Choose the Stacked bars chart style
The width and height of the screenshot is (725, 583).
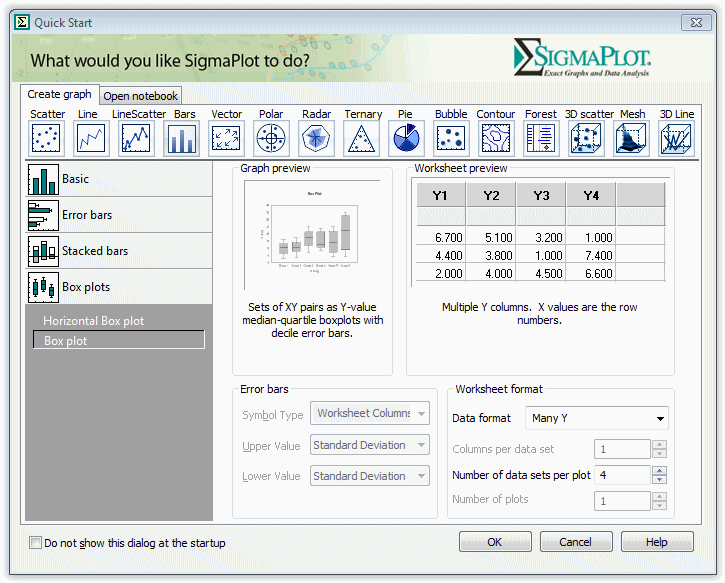pyautogui.click(x=119, y=251)
